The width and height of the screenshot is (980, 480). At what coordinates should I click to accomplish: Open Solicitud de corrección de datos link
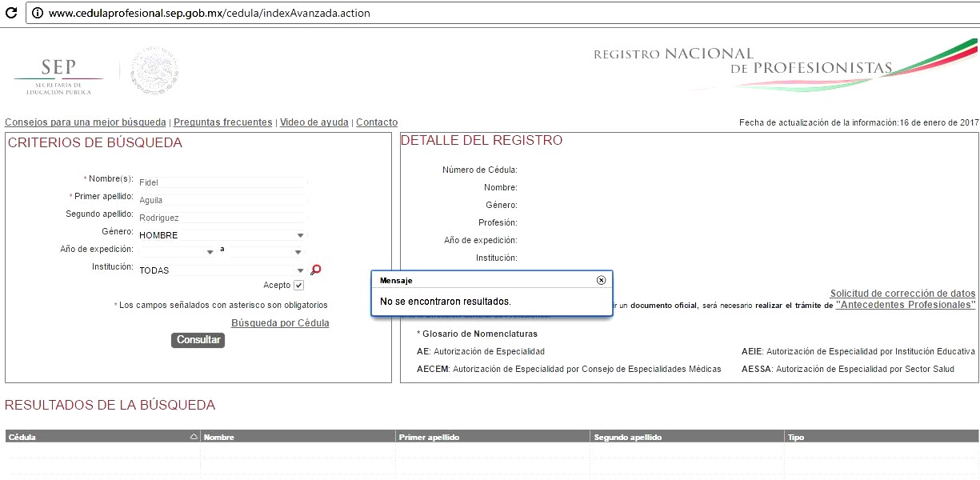point(902,294)
